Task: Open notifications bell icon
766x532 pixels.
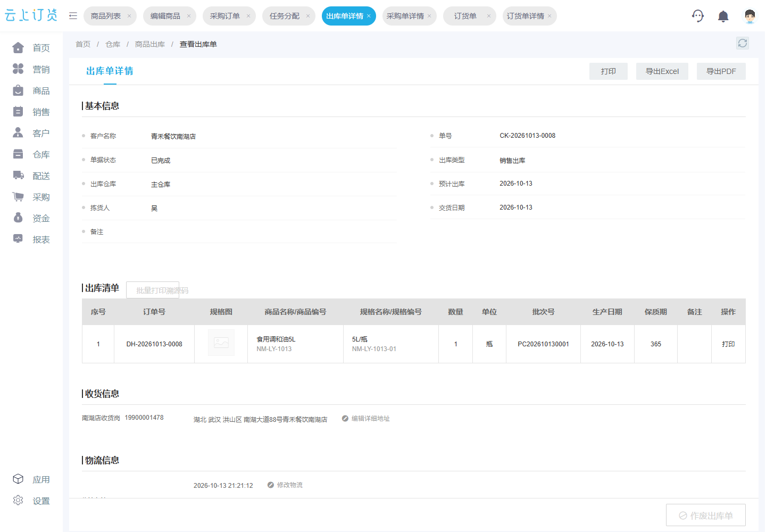Action: (x=723, y=16)
